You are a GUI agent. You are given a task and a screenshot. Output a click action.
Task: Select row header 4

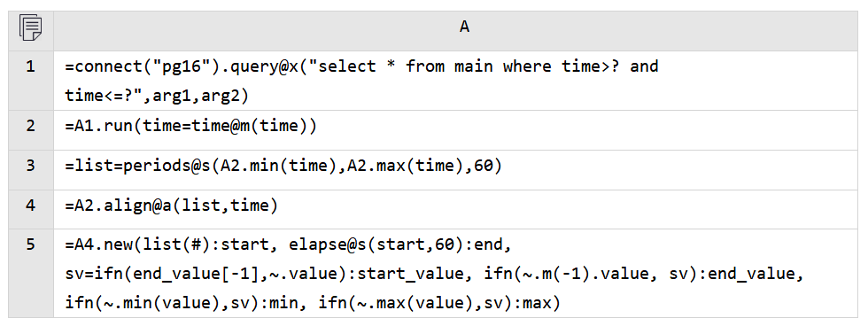point(31,209)
